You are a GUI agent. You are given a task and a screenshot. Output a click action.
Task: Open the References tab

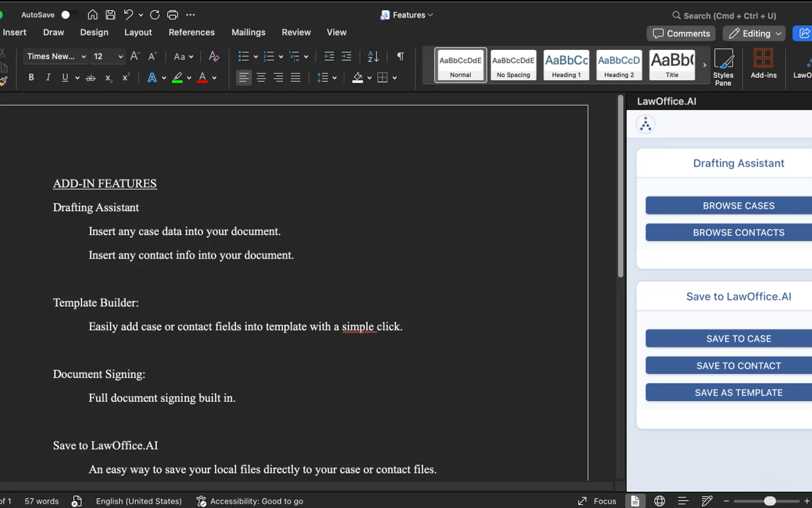click(x=191, y=32)
